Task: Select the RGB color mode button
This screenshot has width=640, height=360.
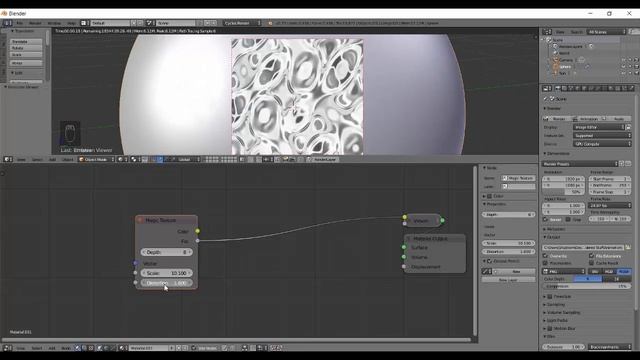Action: tap(609, 271)
